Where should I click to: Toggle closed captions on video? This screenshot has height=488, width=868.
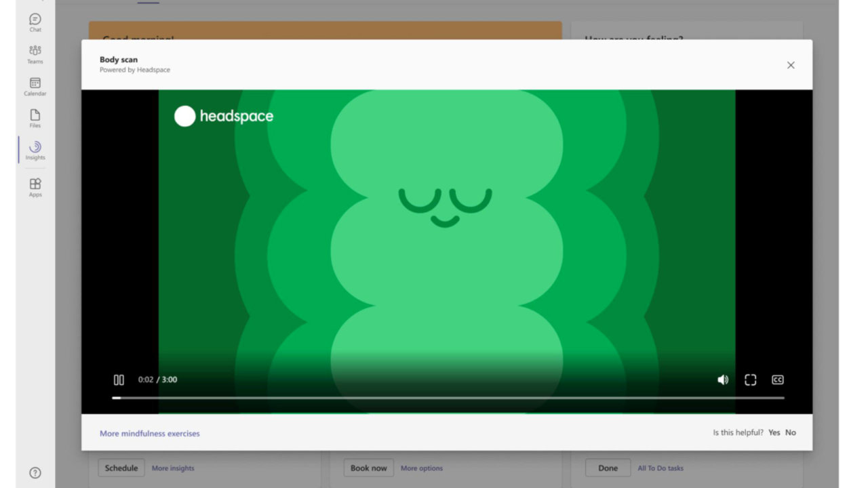(778, 380)
